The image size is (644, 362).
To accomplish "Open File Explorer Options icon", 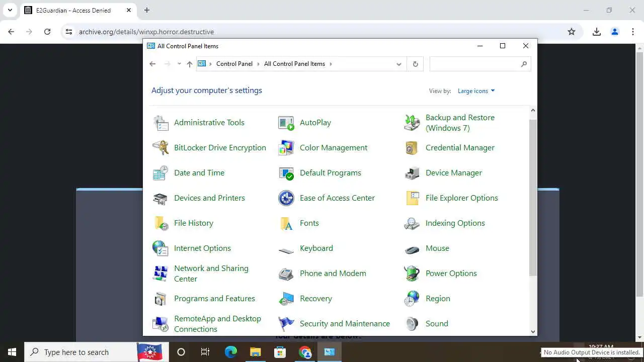I will click(x=412, y=198).
